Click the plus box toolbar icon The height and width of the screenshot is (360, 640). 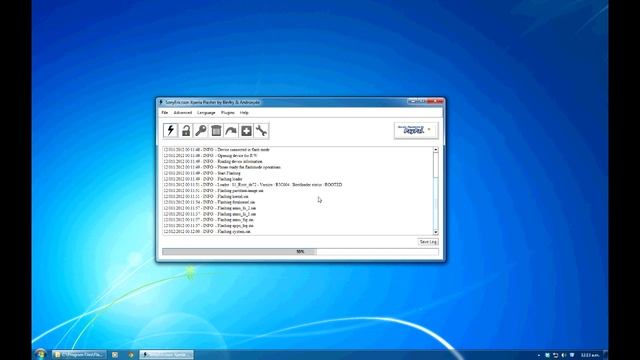click(x=246, y=131)
